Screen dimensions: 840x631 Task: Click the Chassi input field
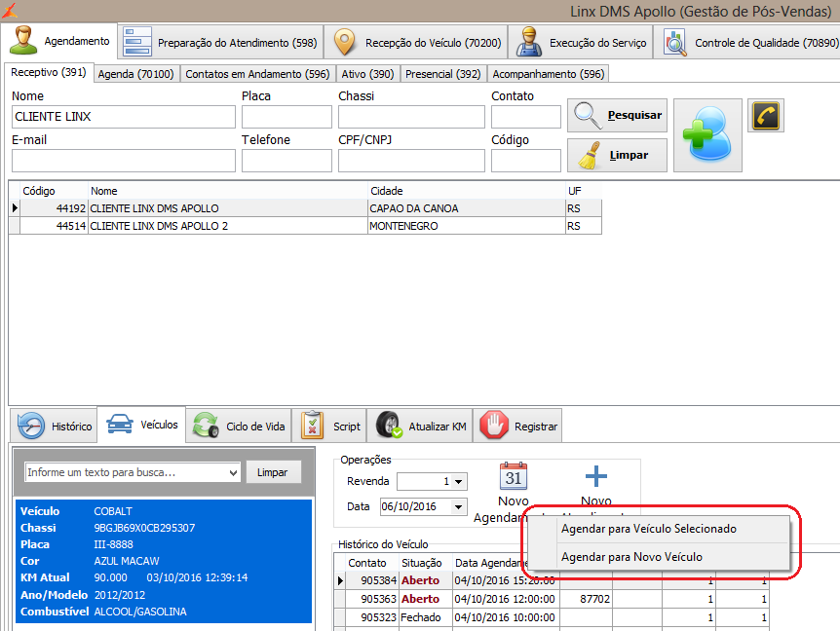click(411, 117)
